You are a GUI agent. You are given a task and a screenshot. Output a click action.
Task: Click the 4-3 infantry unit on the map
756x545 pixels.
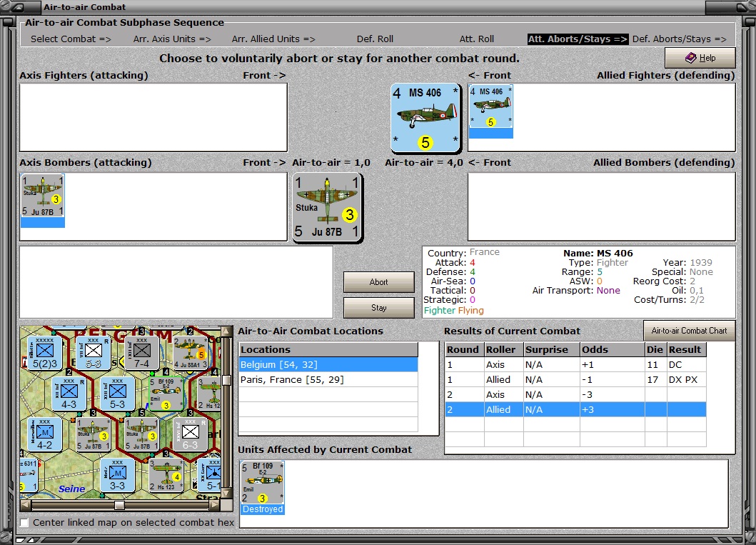click(69, 394)
